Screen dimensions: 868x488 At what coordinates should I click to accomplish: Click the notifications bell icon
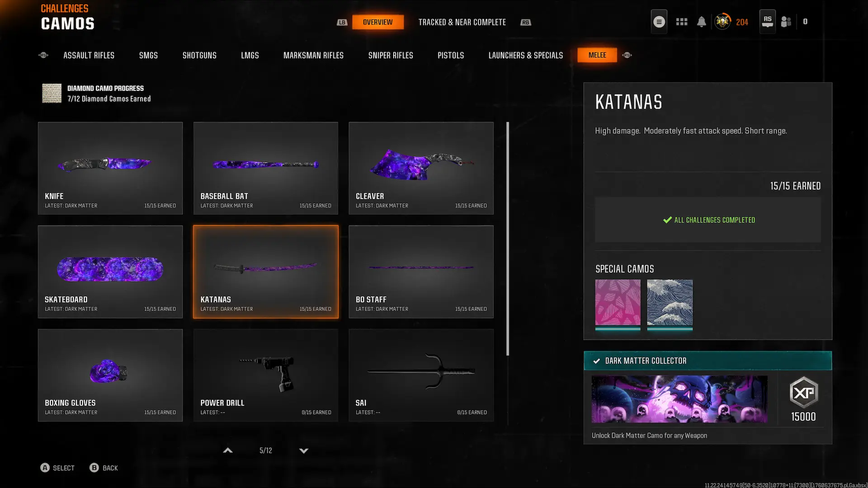701,22
